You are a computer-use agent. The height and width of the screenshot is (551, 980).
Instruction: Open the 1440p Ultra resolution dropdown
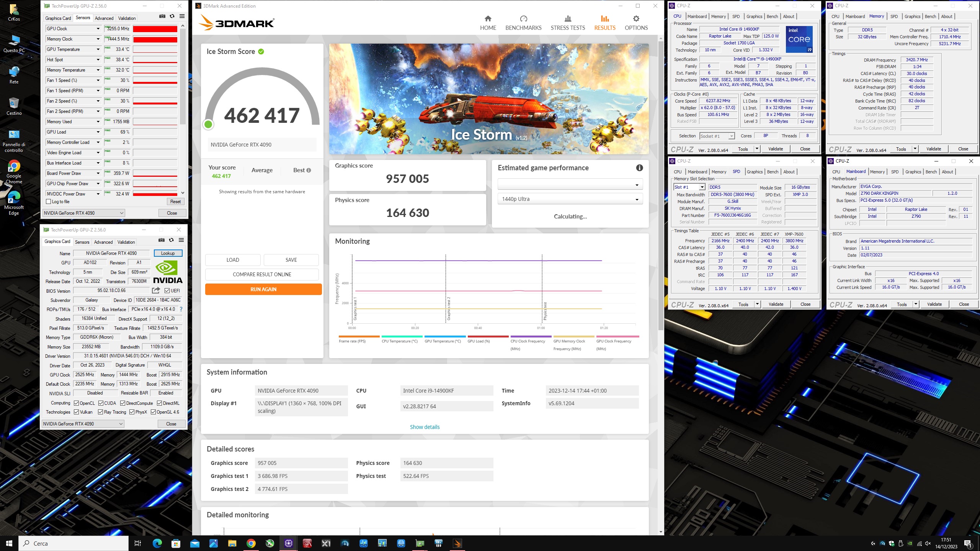point(570,199)
